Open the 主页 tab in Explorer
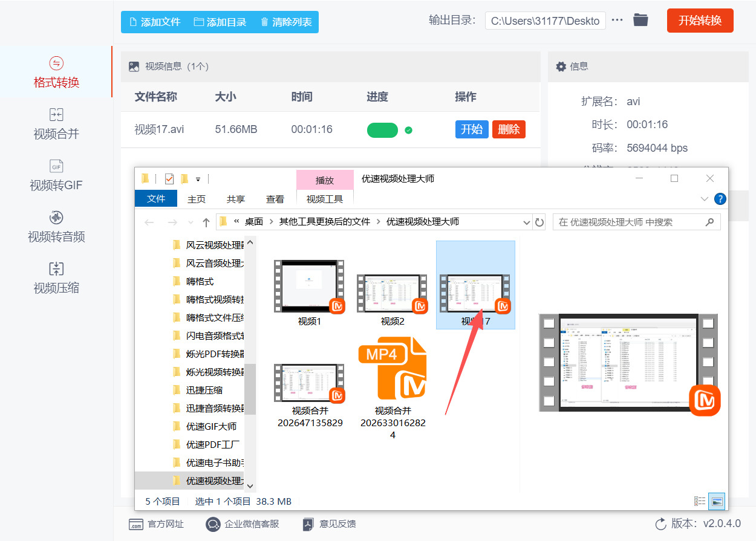The image size is (756, 541). pyautogui.click(x=197, y=199)
